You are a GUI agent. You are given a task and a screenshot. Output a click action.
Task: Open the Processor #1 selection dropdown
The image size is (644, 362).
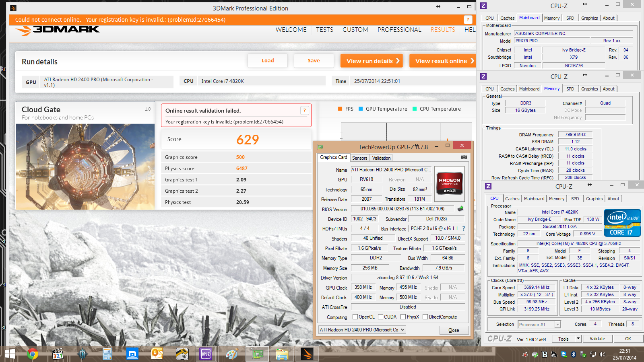pyautogui.click(x=539, y=324)
